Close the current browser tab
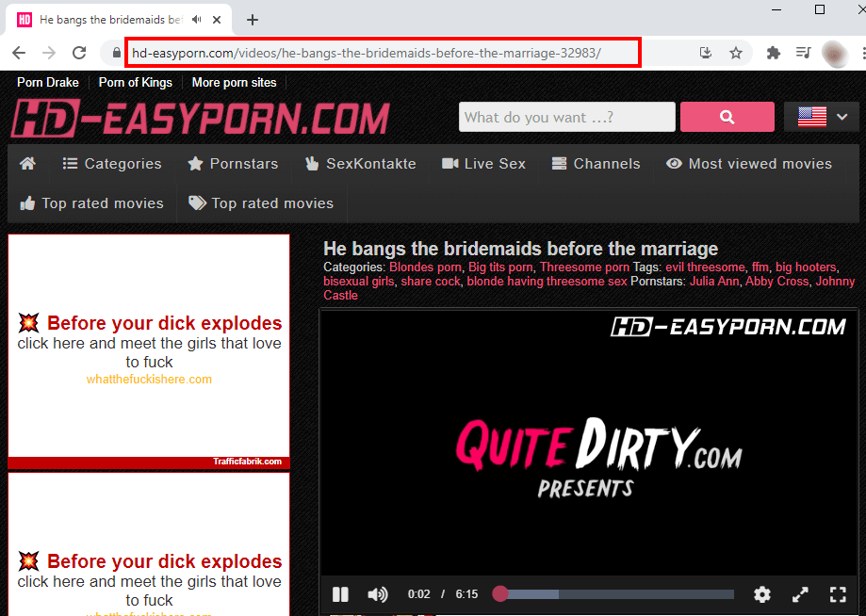This screenshot has height=616, width=866. point(217,20)
